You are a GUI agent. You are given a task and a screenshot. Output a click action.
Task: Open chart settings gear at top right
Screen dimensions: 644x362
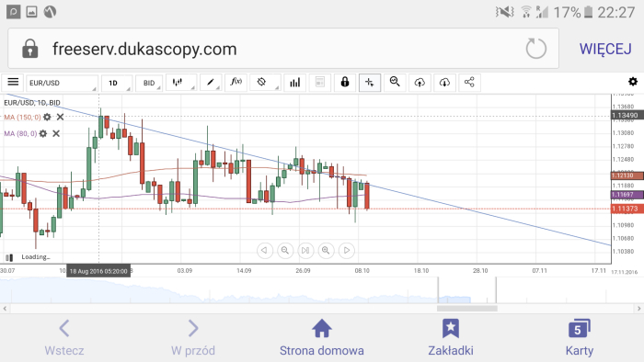tap(633, 82)
